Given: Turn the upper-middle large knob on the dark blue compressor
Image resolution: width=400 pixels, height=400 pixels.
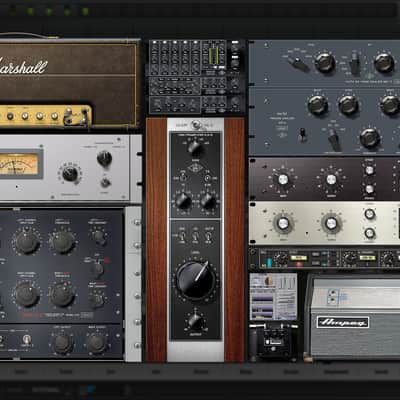Looking at the screenshot, I should click(x=63, y=242).
